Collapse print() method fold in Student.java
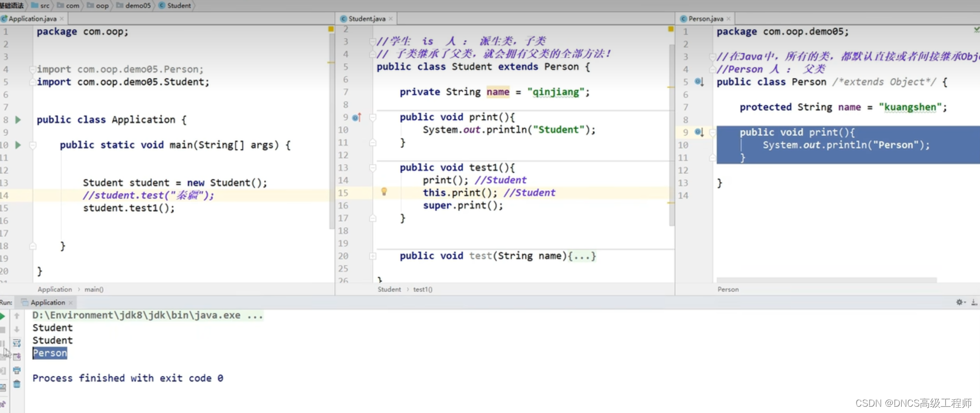 pos(373,117)
